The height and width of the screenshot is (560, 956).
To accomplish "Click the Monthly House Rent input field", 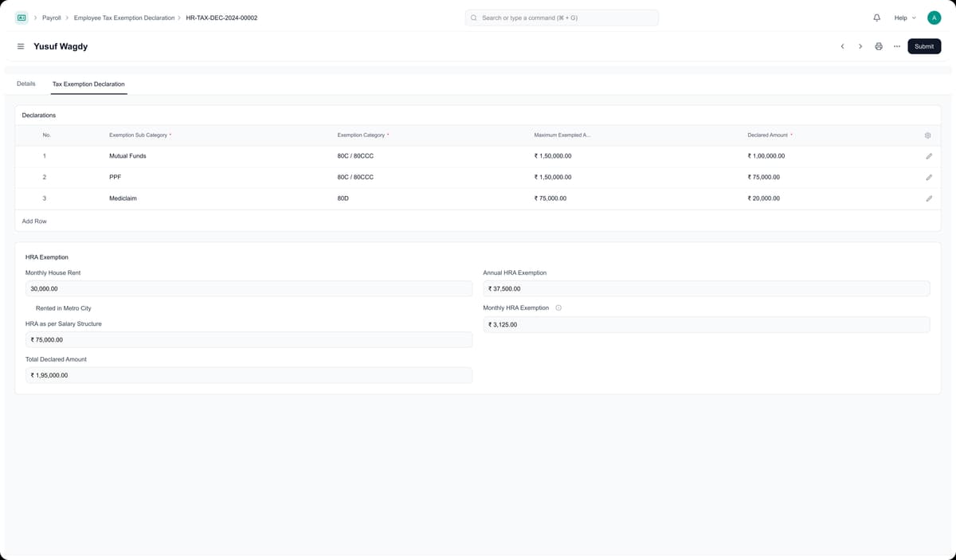I will point(249,288).
